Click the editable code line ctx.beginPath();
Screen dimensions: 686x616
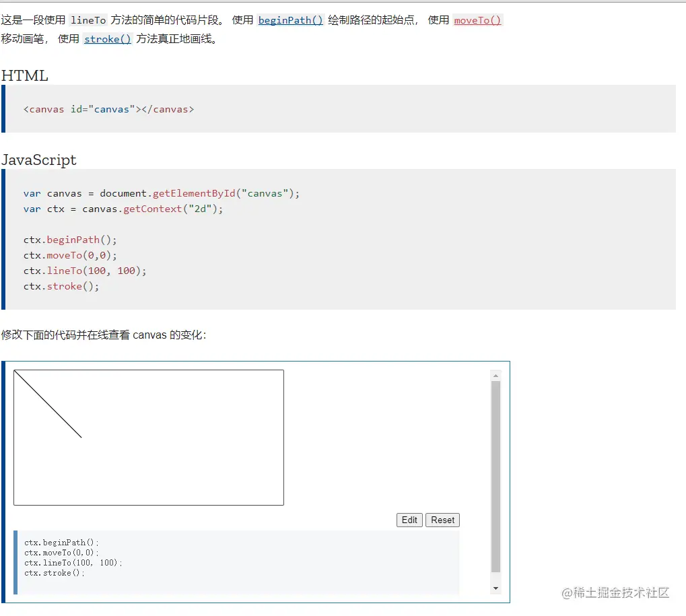pos(61,543)
